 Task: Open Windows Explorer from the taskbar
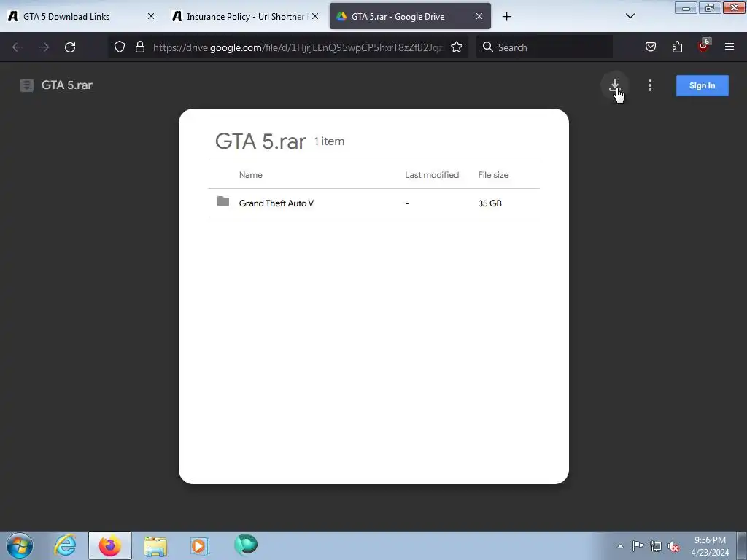pyautogui.click(x=155, y=545)
